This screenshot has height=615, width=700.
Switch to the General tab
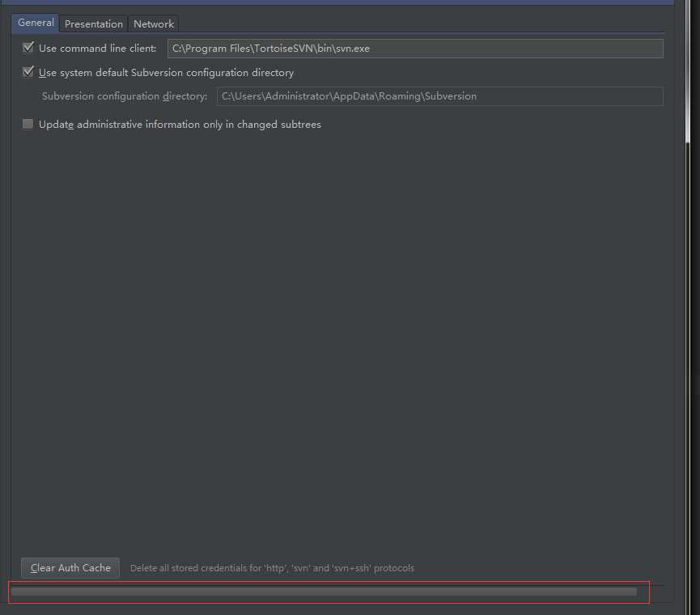click(x=36, y=23)
